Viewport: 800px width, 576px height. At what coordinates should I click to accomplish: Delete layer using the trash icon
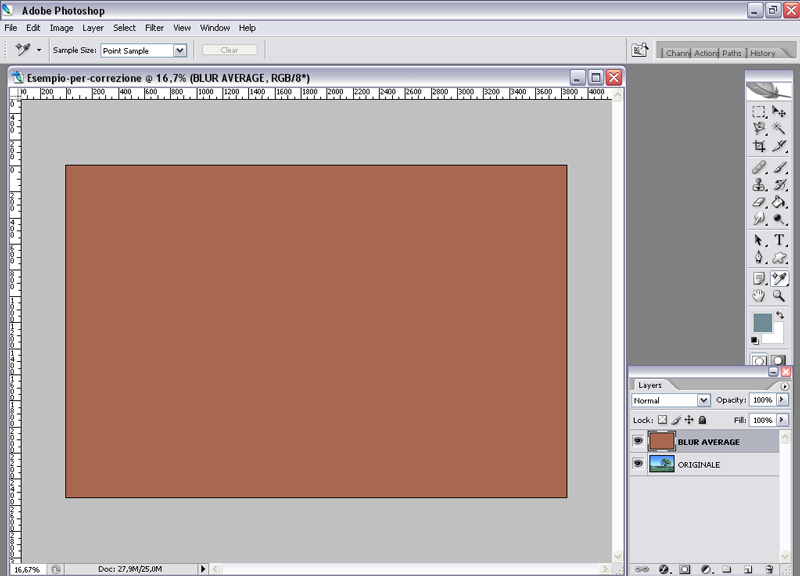click(x=769, y=568)
